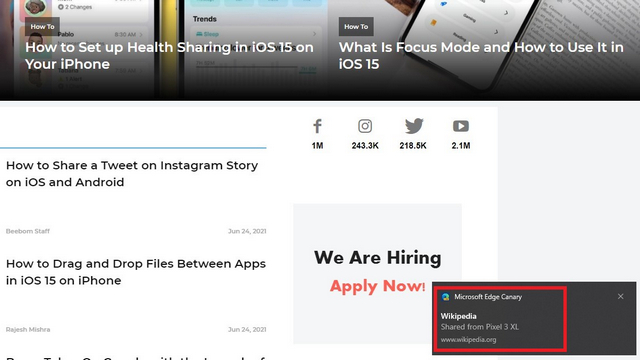Open 'How to Drag and Drop Files' article
Viewport: 640px width, 360px height.
136,272
